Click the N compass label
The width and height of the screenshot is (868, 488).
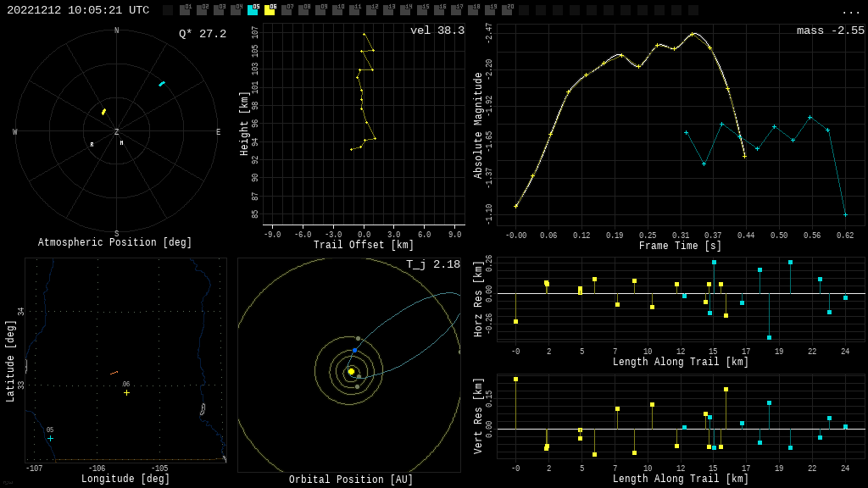click(x=116, y=30)
